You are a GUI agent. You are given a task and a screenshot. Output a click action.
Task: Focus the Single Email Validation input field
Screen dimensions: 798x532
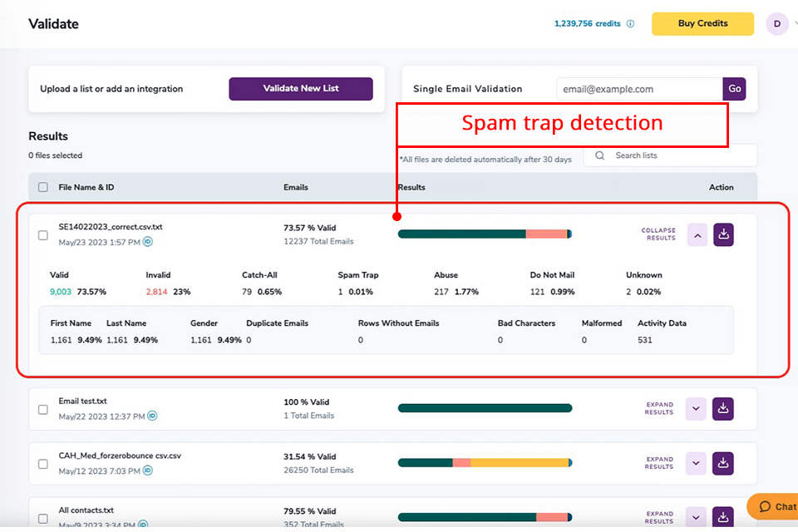coord(638,89)
